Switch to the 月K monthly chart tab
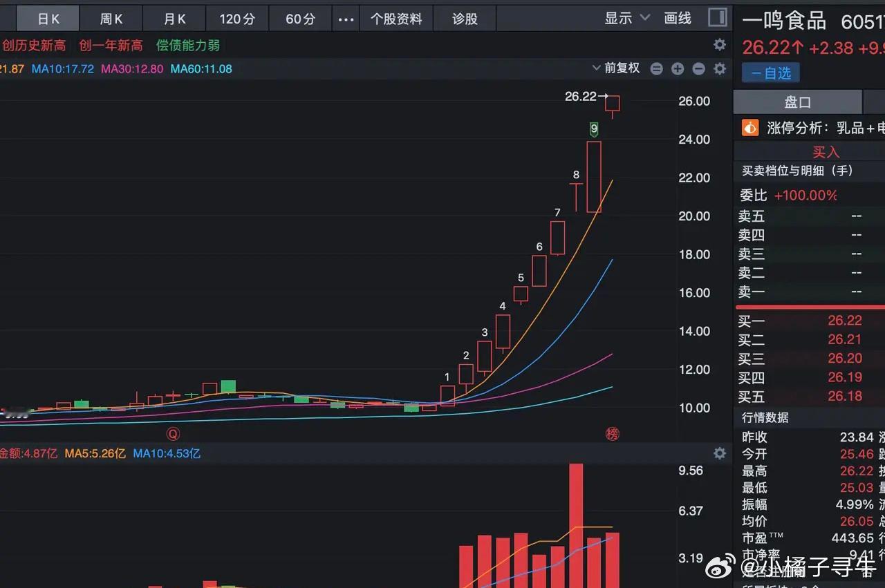 [175, 19]
